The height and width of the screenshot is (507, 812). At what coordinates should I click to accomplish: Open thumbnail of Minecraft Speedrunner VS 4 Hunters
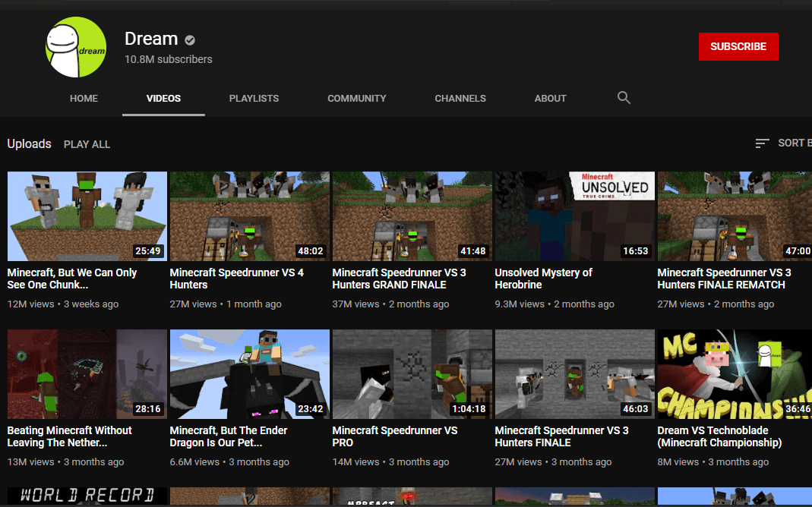pyautogui.click(x=250, y=216)
